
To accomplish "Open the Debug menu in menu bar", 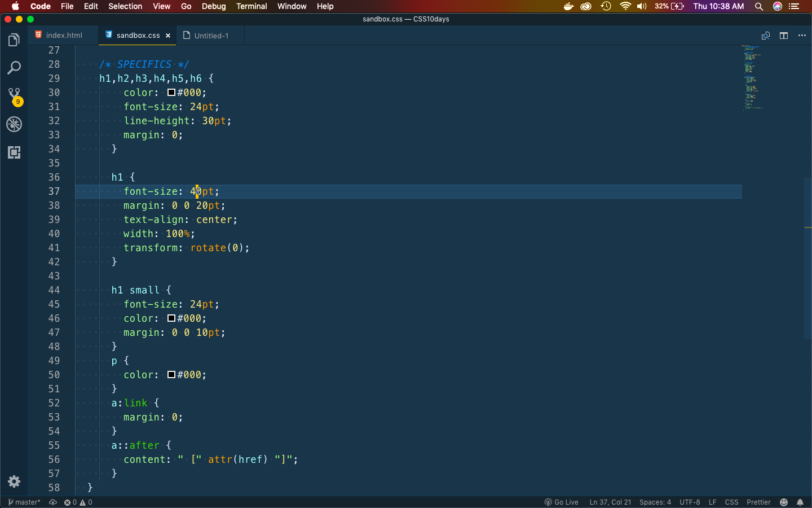I will 214,6.
